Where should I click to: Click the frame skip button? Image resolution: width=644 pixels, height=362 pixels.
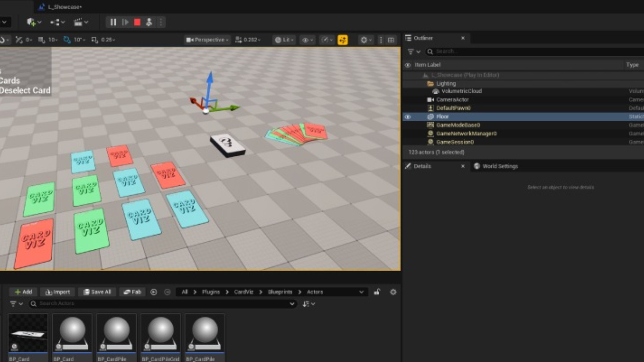(125, 22)
